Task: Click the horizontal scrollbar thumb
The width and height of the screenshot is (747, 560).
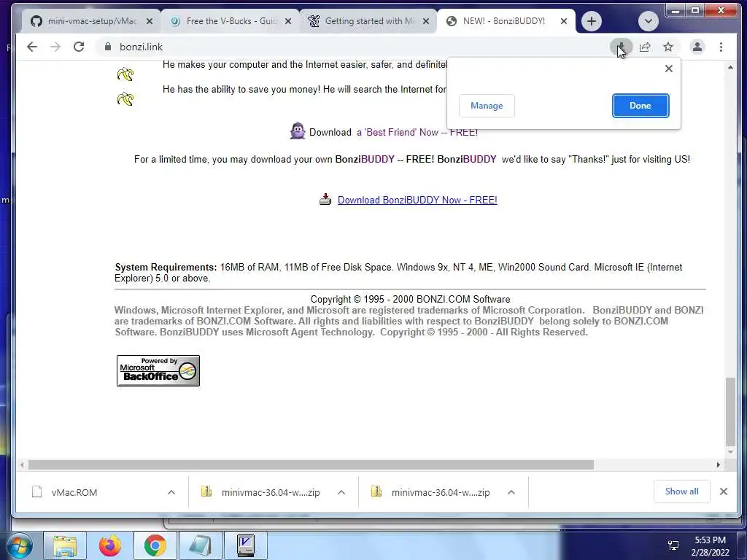Action: [311, 464]
